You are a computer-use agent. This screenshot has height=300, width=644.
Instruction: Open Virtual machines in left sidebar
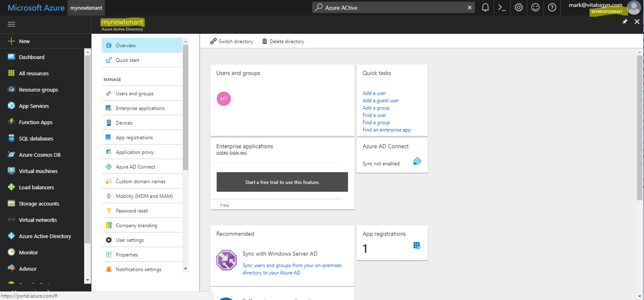point(38,171)
